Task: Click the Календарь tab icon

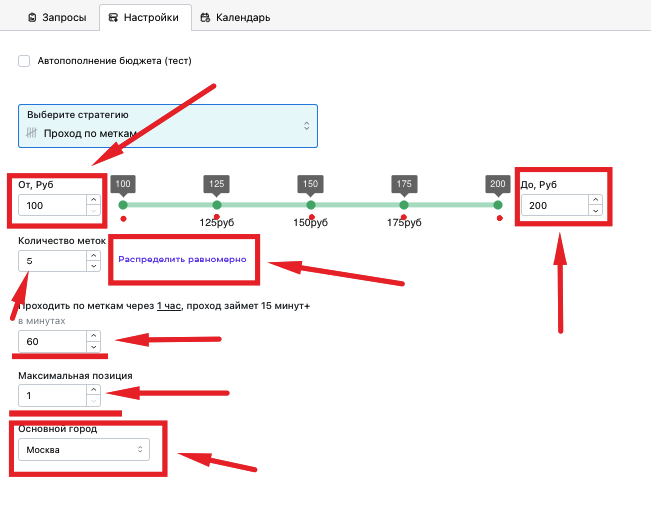Action: click(x=205, y=17)
